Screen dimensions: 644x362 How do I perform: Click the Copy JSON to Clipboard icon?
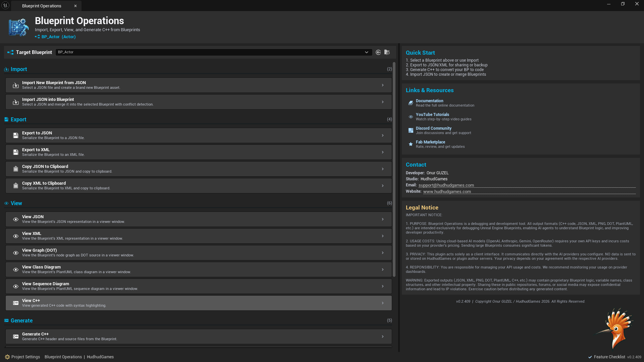tap(15, 169)
